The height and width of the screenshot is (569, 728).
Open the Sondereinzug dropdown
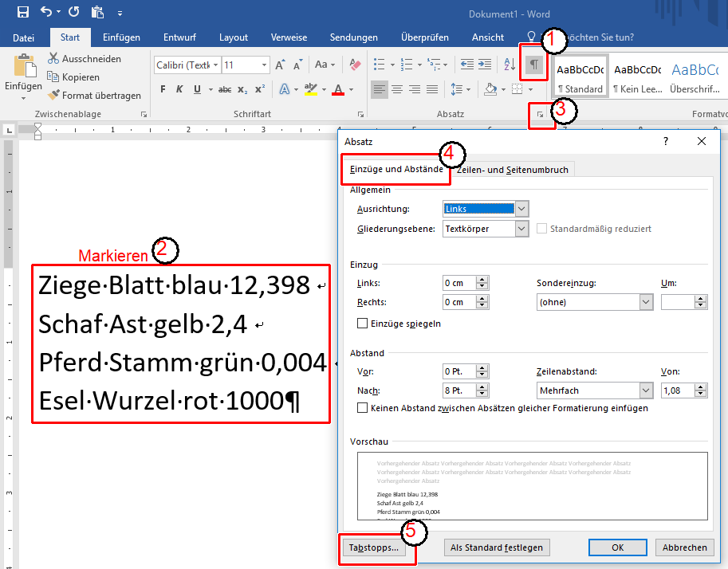tap(647, 302)
